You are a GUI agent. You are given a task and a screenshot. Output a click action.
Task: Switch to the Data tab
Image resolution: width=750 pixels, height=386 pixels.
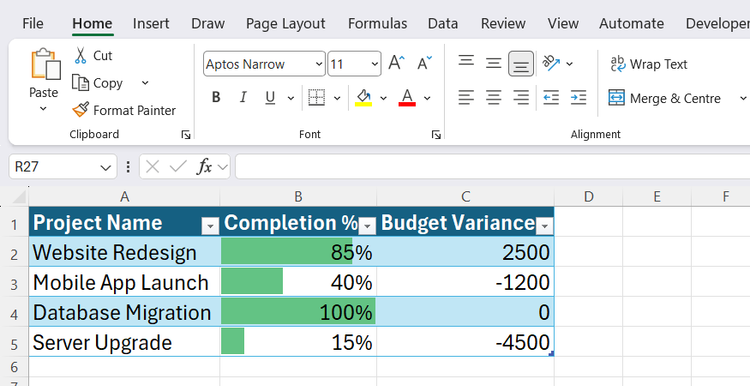(443, 23)
